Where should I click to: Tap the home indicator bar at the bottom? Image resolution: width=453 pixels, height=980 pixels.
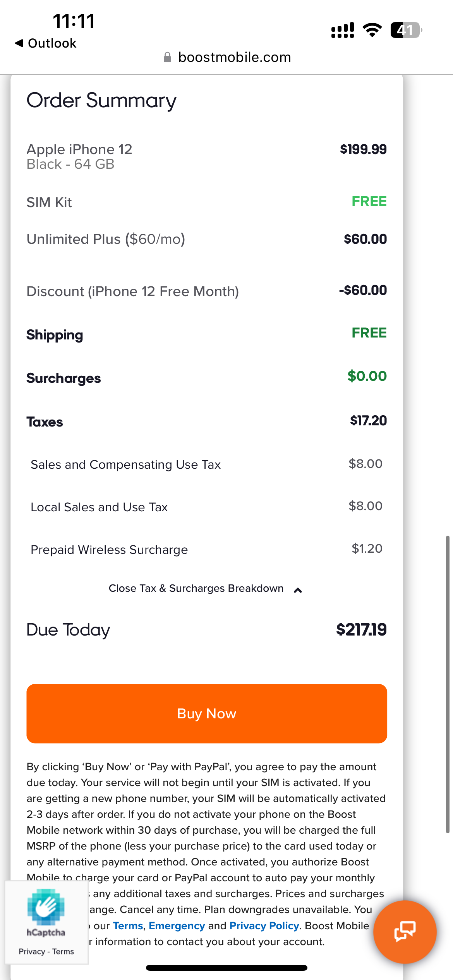click(x=226, y=968)
